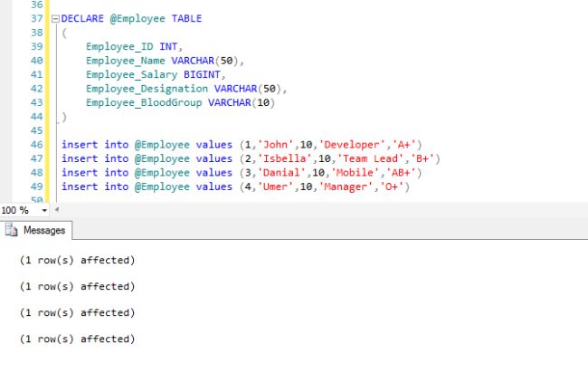Click the first '(1 row(s) affected)' message
This screenshot has height=373, width=588.
[77, 260]
